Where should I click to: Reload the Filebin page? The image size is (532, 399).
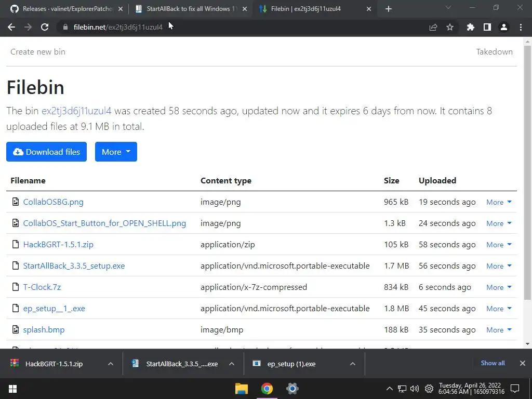[45, 27]
